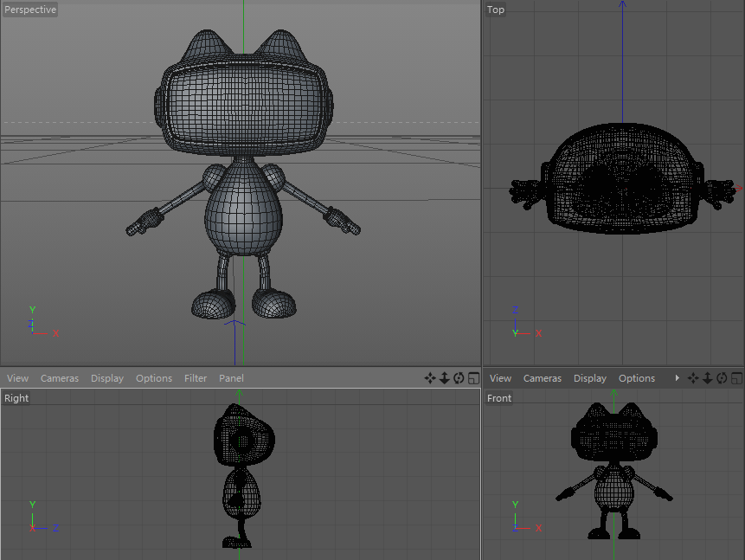Open the Display menu above the Front viewport

pos(589,378)
